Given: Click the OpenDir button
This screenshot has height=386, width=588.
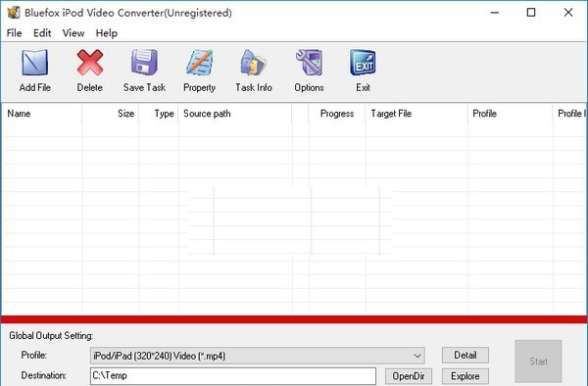Looking at the screenshot, I should tap(409, 376).
